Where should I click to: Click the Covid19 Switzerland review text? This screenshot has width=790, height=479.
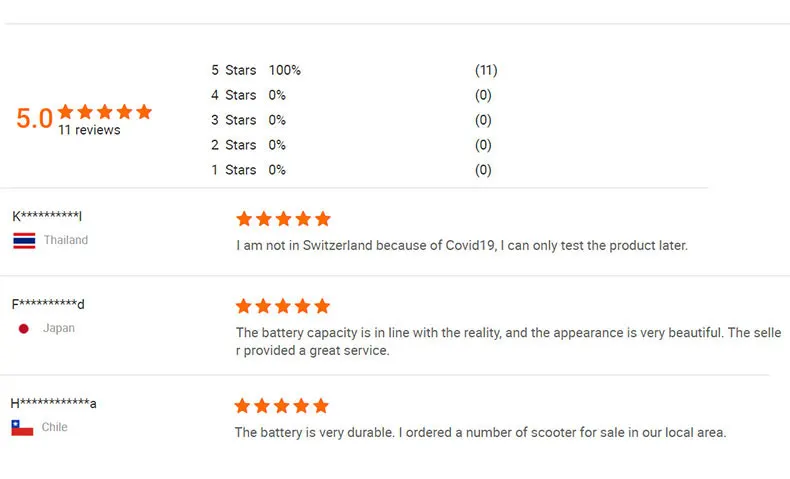461,245
